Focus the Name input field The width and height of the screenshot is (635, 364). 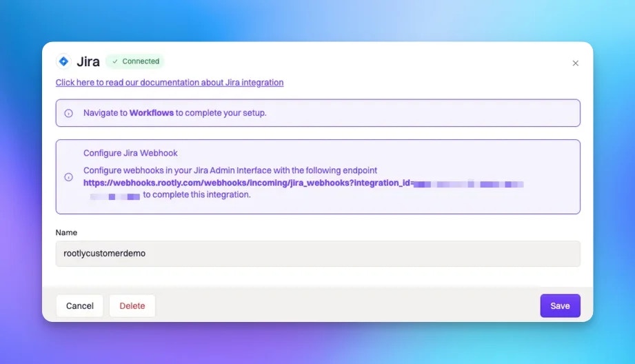pyautogui.click(x=318, y=254)
